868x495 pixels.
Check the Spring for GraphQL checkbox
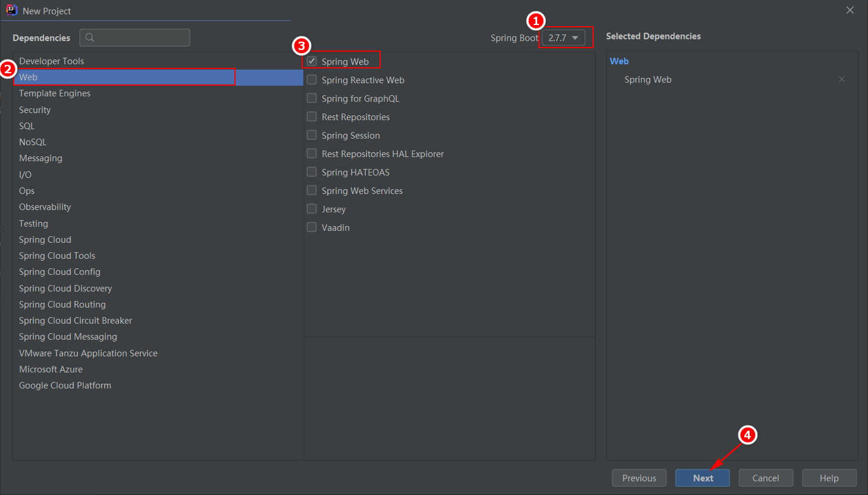(x=312, y=98)
